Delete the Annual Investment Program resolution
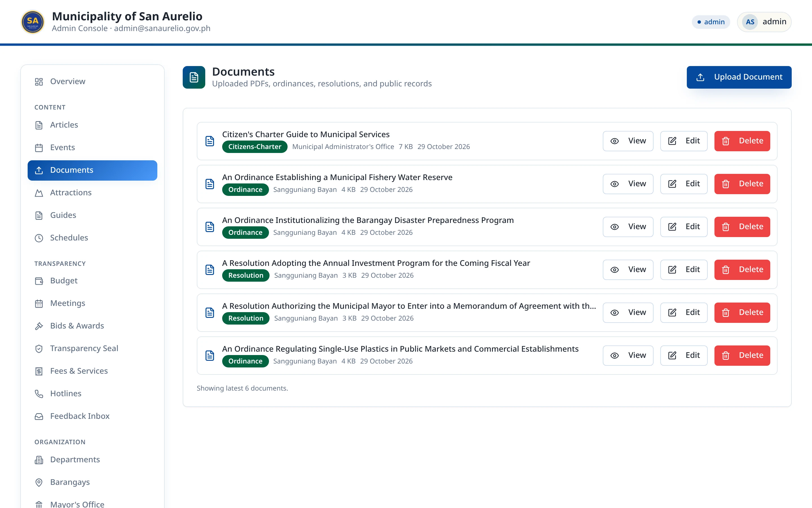Screen dimensions: 812x508 [x=742, y=270]
